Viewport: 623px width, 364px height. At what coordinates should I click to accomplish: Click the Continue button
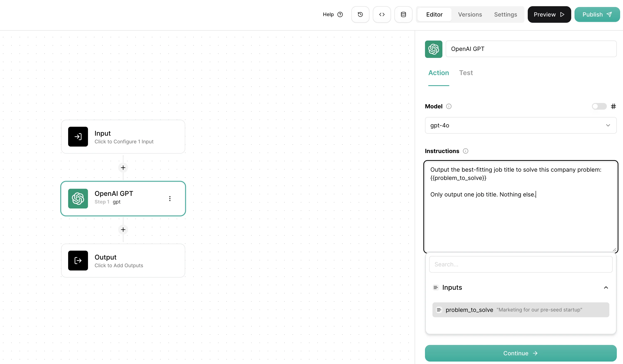(521, 353)
